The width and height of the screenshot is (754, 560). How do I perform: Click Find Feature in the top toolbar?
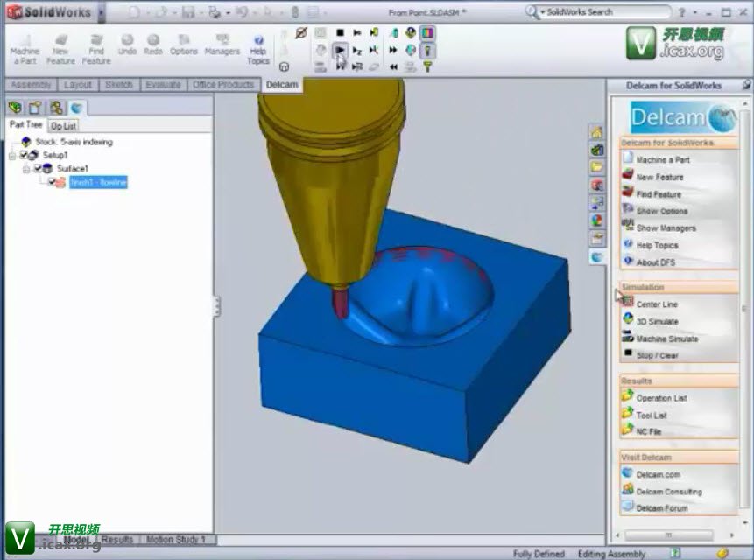(96, 50)
